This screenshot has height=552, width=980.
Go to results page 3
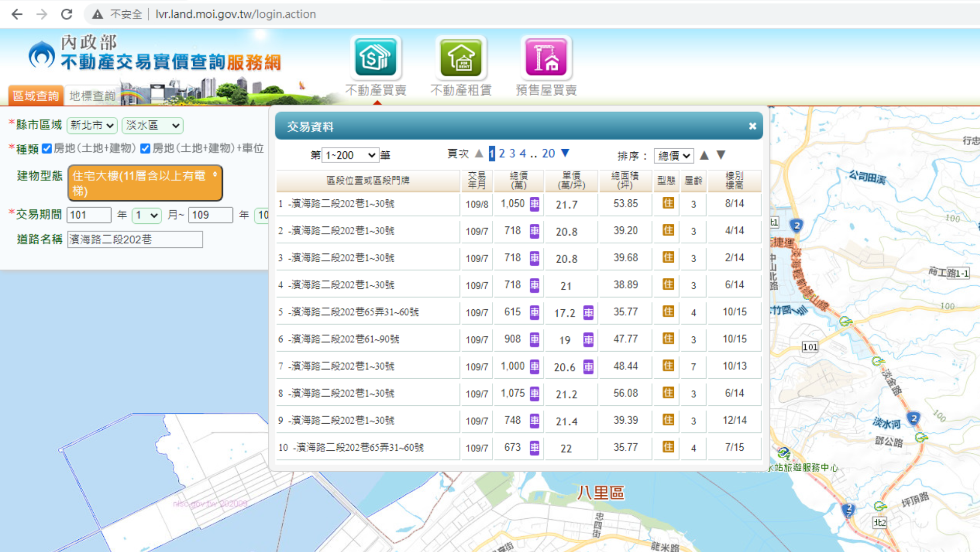[512, 153]
